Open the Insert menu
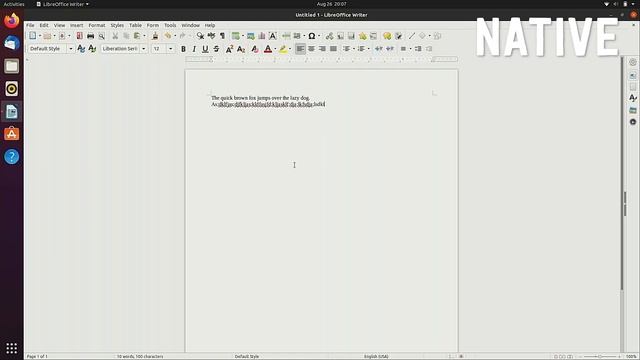 point(76,25)
